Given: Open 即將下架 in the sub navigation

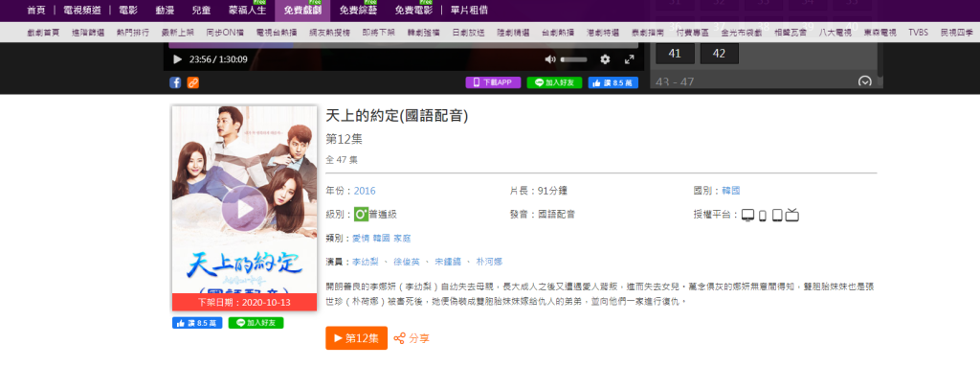Looking at the screenshot, I should pyautogui.click(x=379, y=33).
